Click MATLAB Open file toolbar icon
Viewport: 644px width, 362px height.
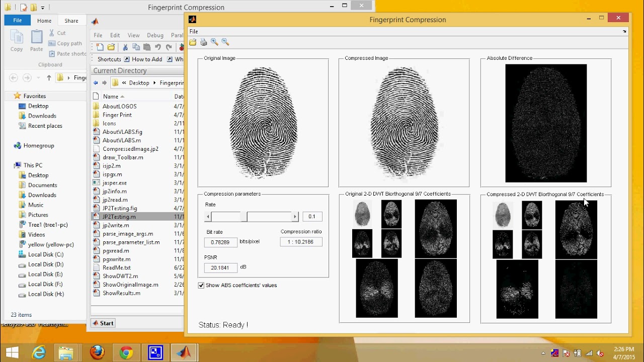(x=111, y=47)
